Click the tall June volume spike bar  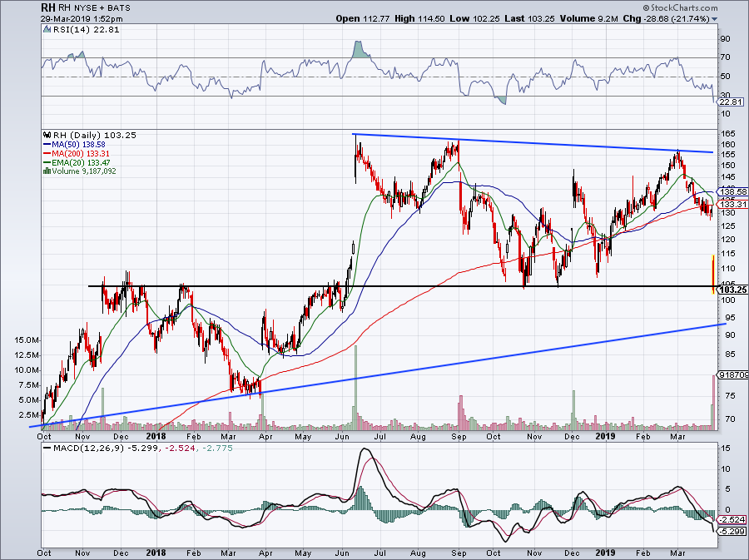pyautogui.click(x=356, y=387)
